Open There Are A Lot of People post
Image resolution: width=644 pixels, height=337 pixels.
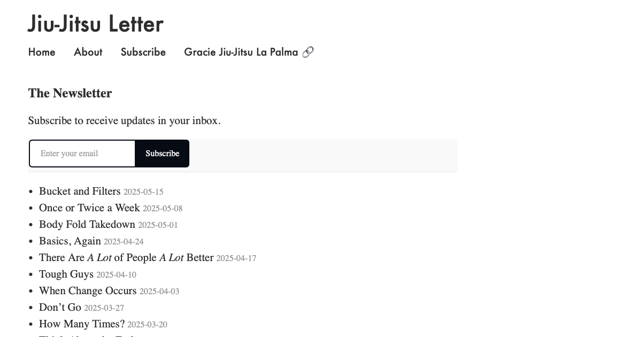pos(126,257)
